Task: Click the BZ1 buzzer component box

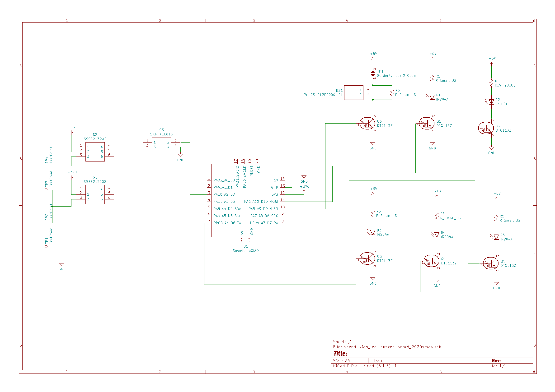Action: point(354,92)
